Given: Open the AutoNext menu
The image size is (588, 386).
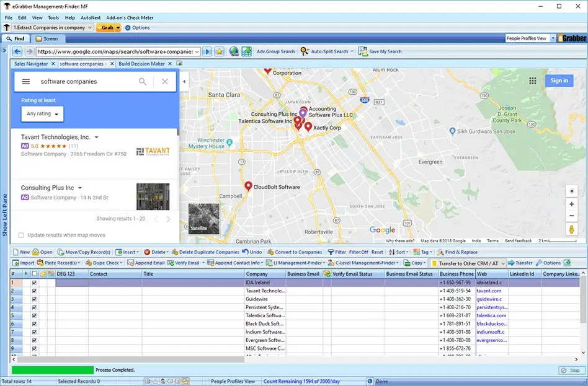Looking at the screenshot, I should pos(91,17).
